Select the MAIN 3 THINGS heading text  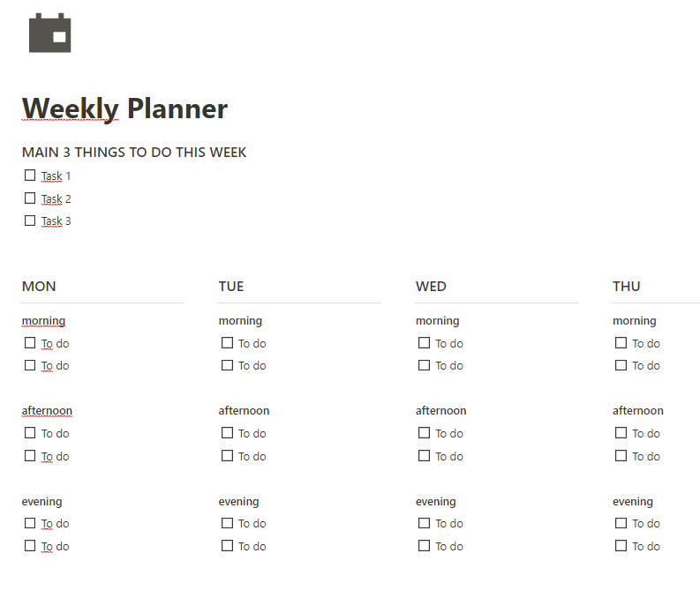point(134,153)
